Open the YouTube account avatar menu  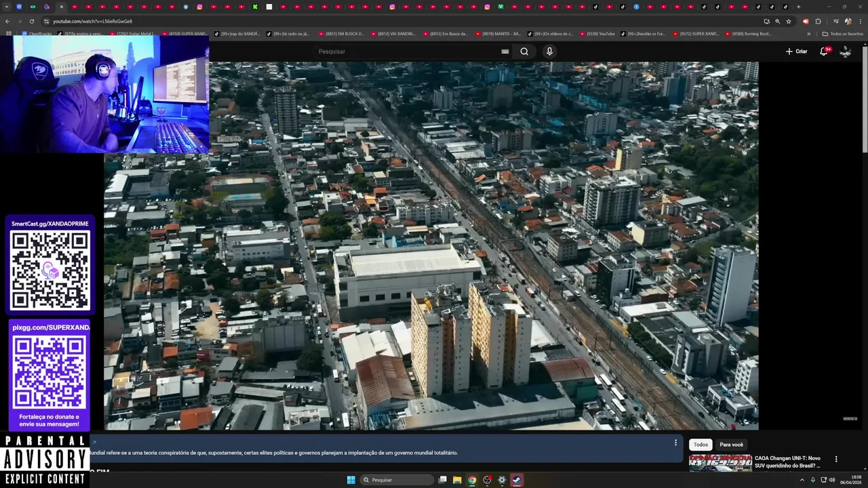pyautogui.click(x=846, y=52)
